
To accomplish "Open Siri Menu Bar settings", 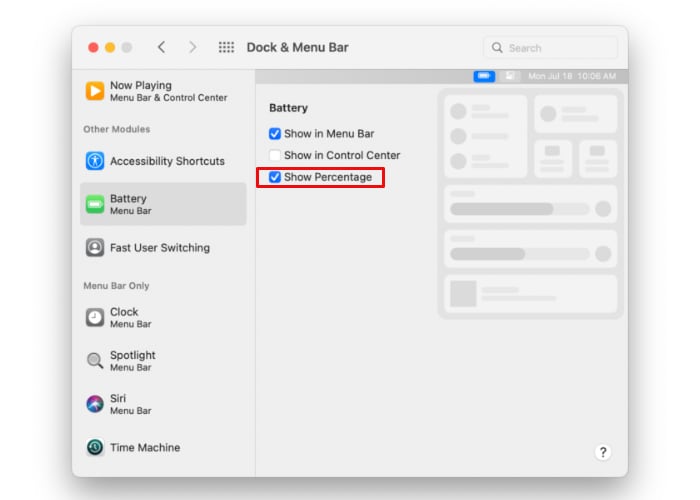I will (163, 404).
